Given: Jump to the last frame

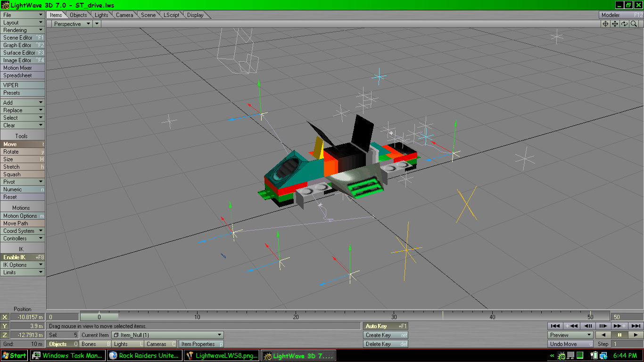Looking at the screenshot, I should pyautogui.click(x=635, y=326).
